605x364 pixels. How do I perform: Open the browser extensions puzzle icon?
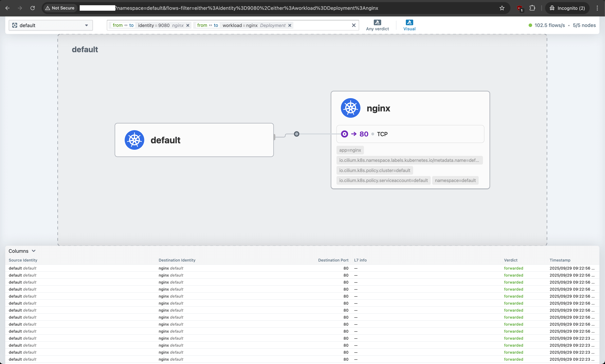click(532, 8)
